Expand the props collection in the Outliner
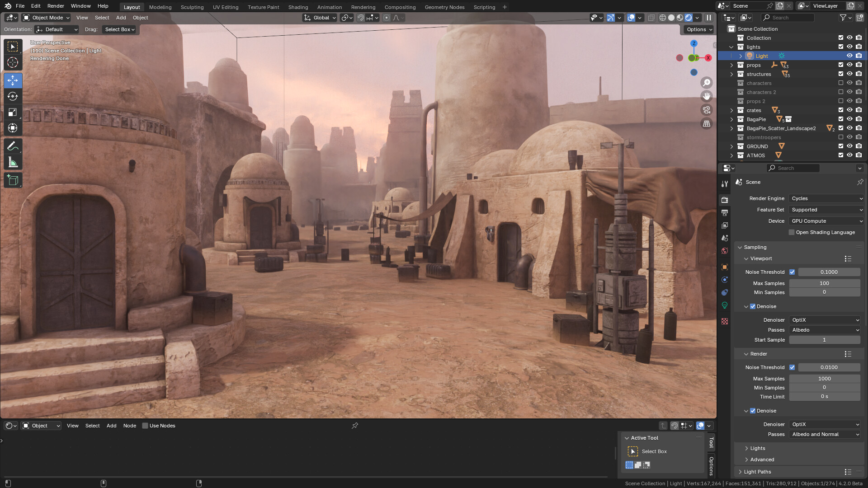Viewport: 868px width, 488px height. point(731,65)
